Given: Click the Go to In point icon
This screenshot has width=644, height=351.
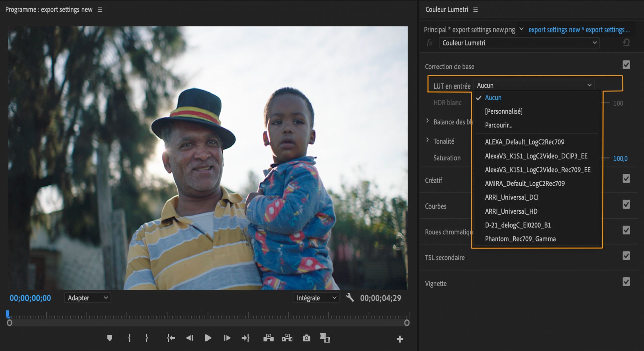Looking at the screenshot, I should coord(171,338).
